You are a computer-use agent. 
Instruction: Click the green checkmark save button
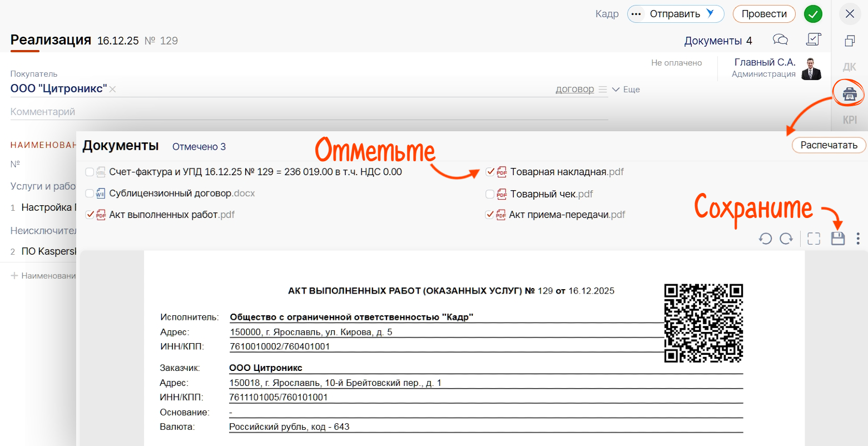point(813,14)
